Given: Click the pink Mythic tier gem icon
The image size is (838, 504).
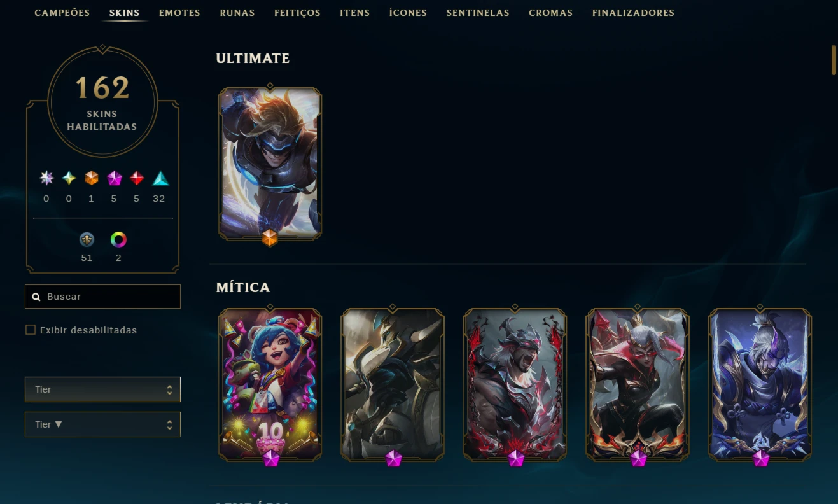Looking at the screenshot, I should point(115,178).
